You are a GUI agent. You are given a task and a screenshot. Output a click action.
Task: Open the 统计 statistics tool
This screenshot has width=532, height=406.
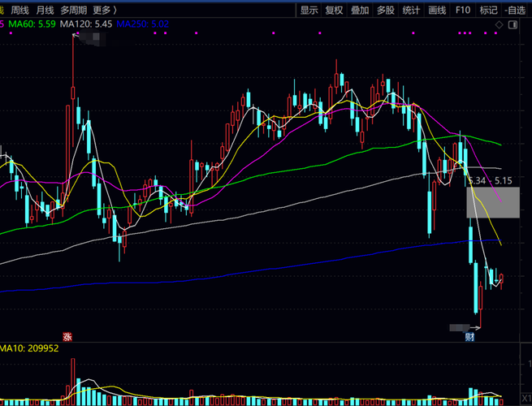411,11
